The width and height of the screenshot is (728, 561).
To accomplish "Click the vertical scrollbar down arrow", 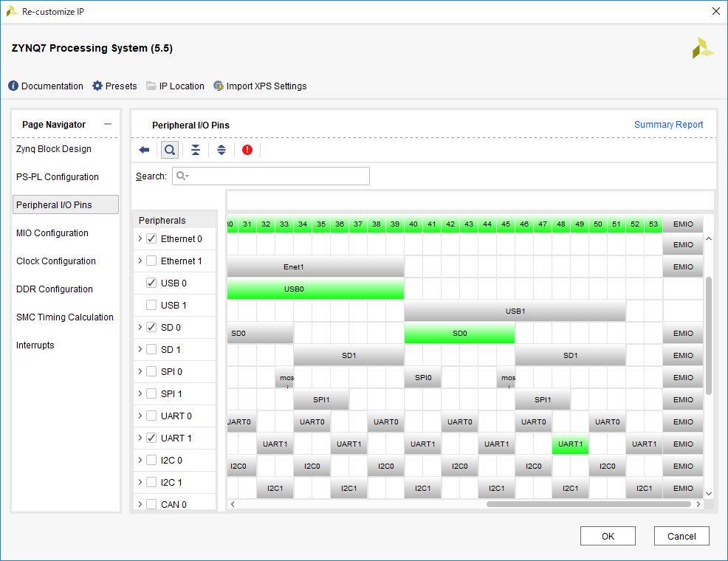I will pos(709,493).
